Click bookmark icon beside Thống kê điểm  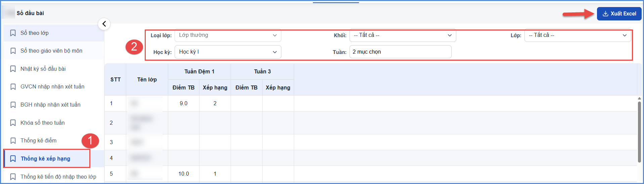[x=13, y=141]
